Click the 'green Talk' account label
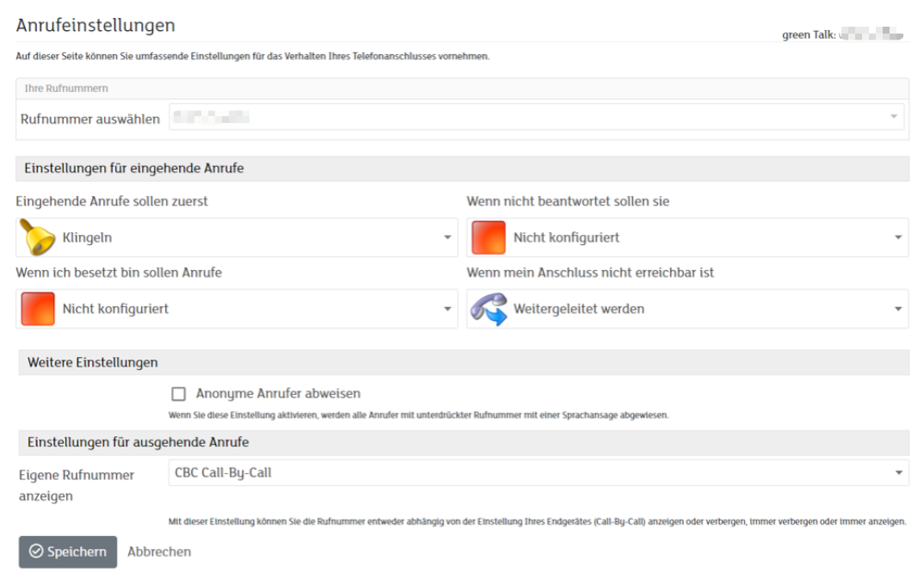The image size is (924, 573). pos(808,35)
